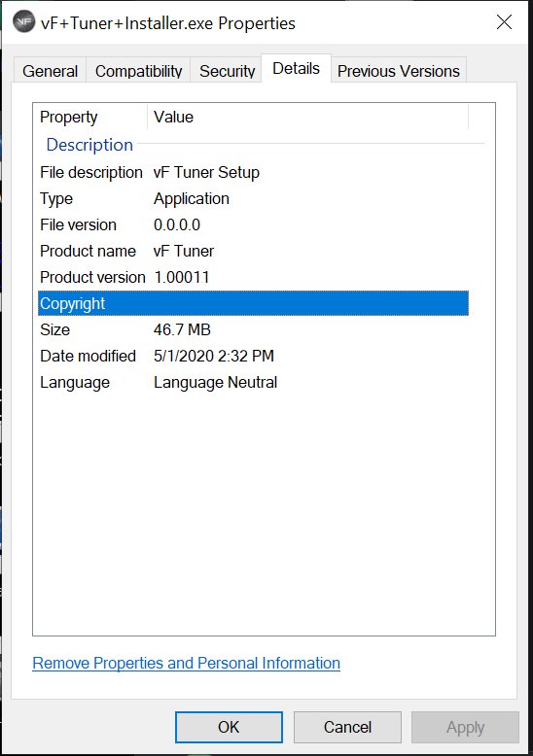The image size is (533, 756).
Task: Open Remove Properties and Personal Information link
Action: (x=187, y=663)
